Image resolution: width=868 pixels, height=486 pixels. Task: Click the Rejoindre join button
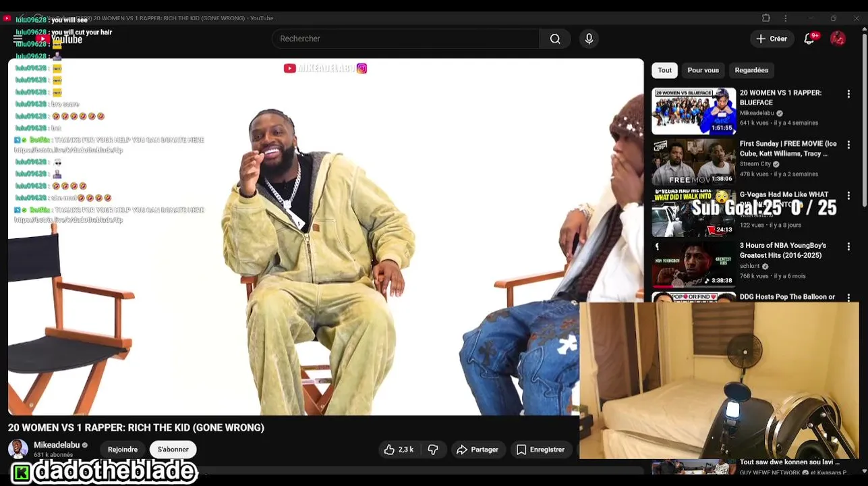click(123, 450)
